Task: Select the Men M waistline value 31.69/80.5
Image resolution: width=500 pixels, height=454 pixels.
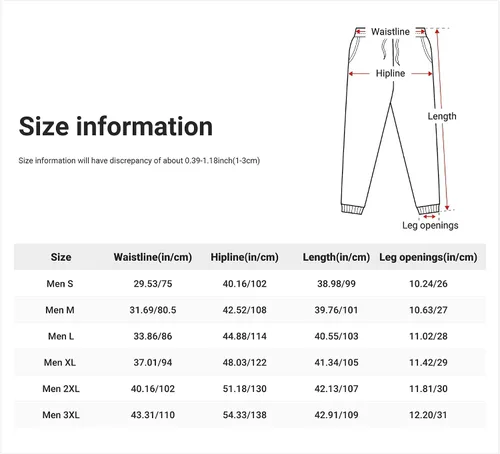Action: [153, 310]
